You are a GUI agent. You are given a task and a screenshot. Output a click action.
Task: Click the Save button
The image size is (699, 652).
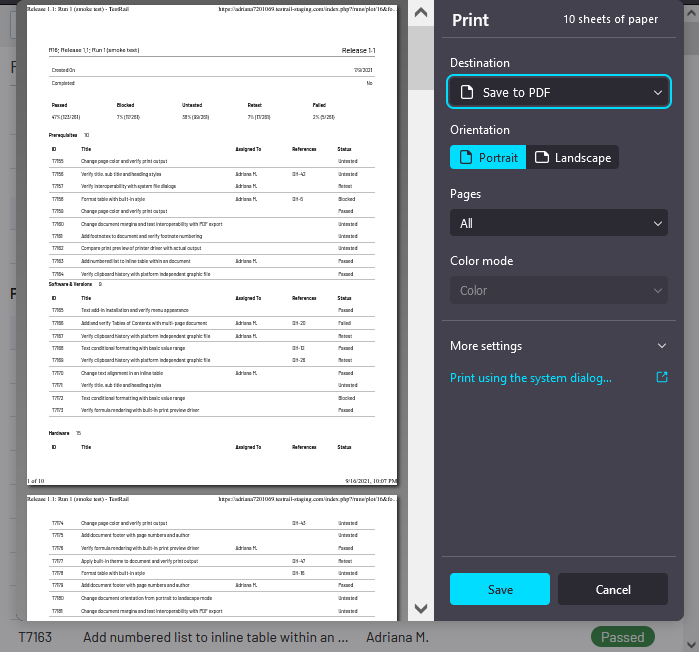coord(499,589)
